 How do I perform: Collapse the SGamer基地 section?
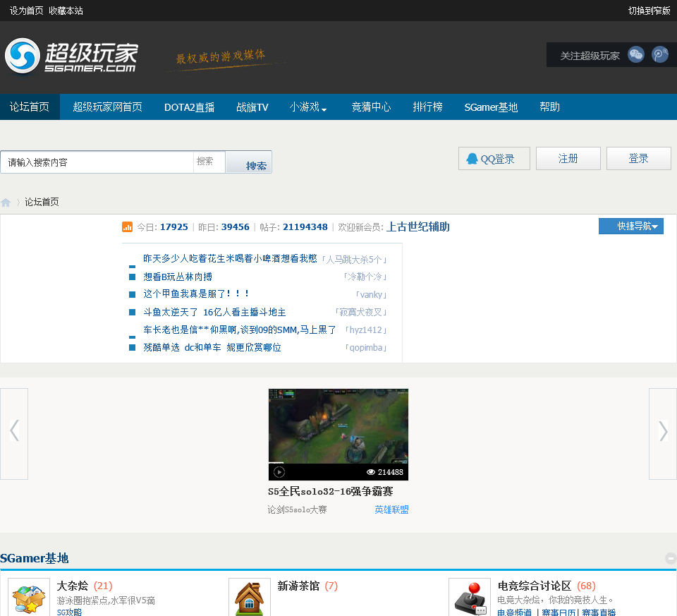tap(671, 559)
